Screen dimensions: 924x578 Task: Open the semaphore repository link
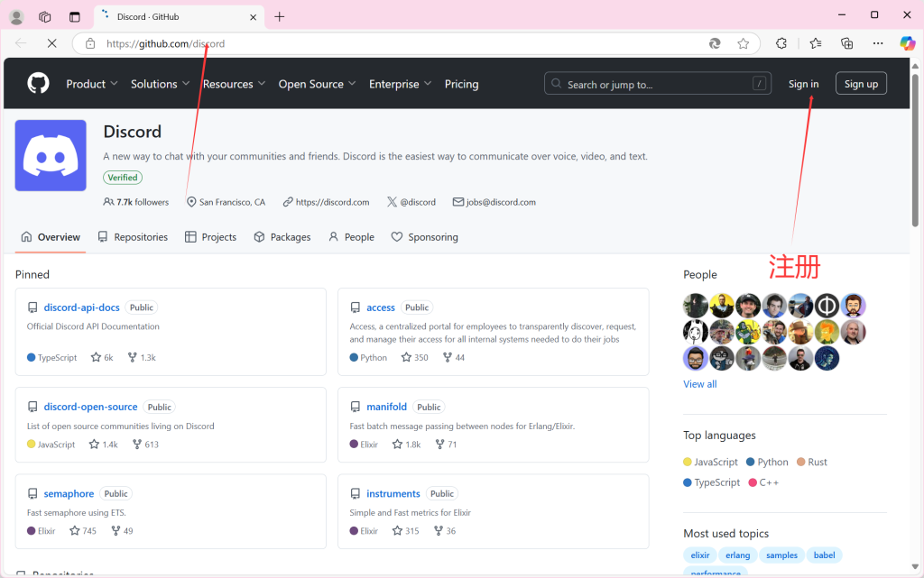69,494
